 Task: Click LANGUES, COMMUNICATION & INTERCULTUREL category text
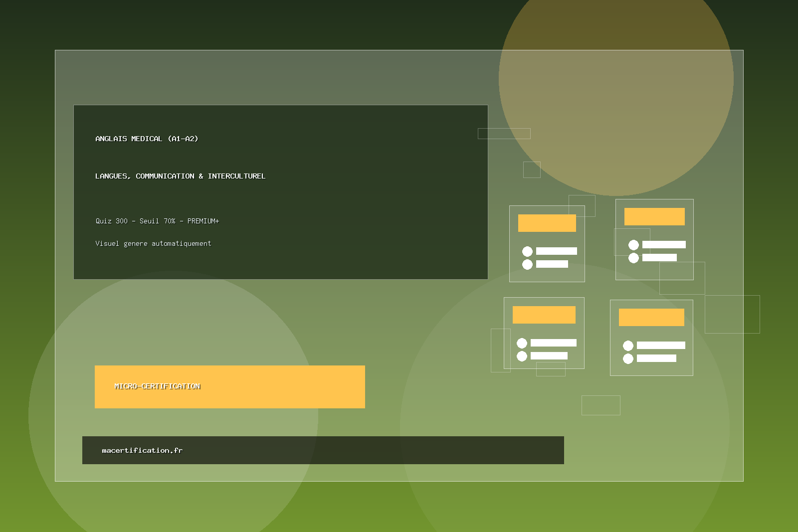(x=180, y=176)
